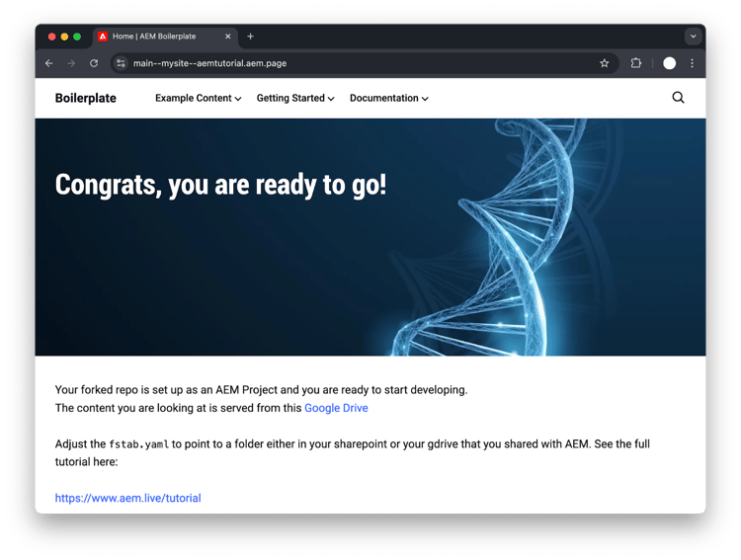
Task: Open the Google Drive link
Action: pos(336,408)
